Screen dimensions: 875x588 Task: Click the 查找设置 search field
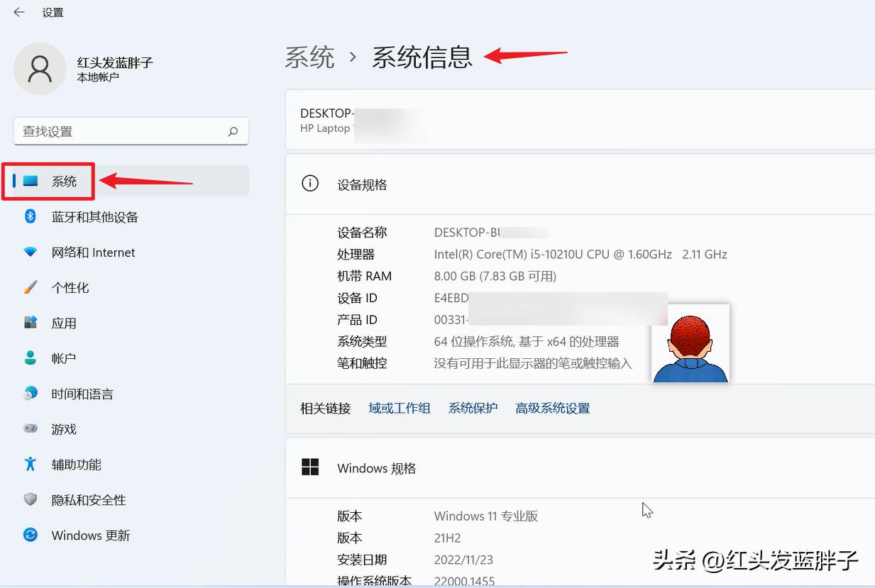[131, 131]
